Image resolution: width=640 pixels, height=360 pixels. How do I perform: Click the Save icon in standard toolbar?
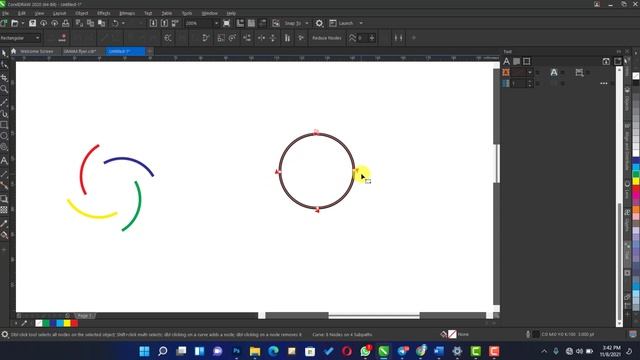(32, 23)
